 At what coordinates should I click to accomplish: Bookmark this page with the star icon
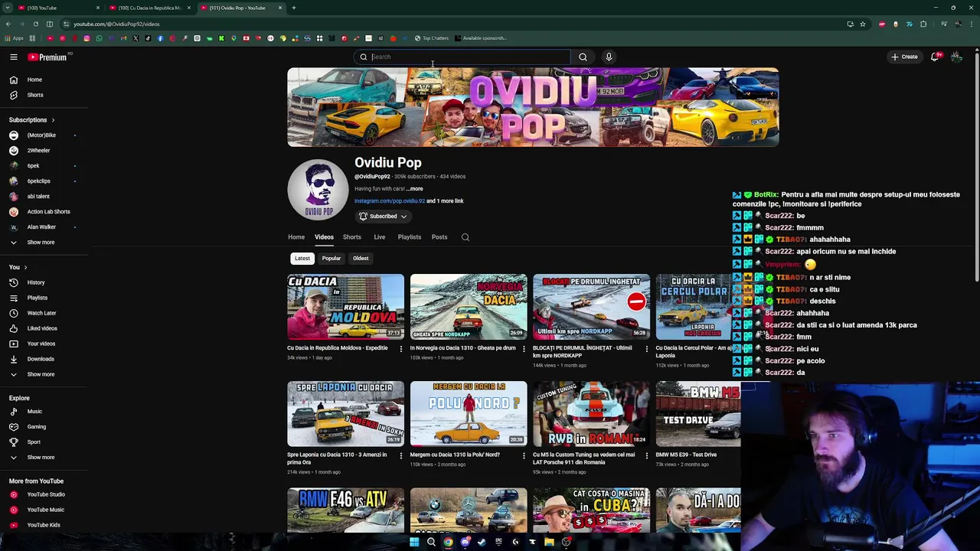point(863,24)
